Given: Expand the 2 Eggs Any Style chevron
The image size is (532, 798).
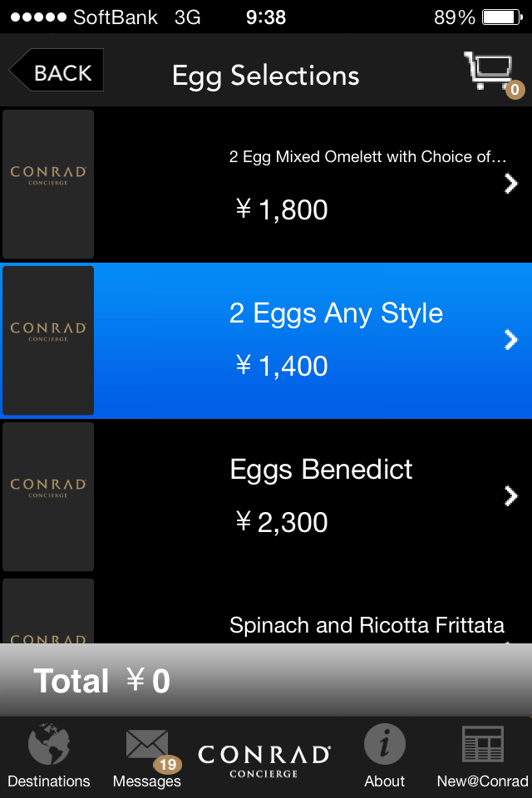Looking at the screenshot, I should (510, 339).
